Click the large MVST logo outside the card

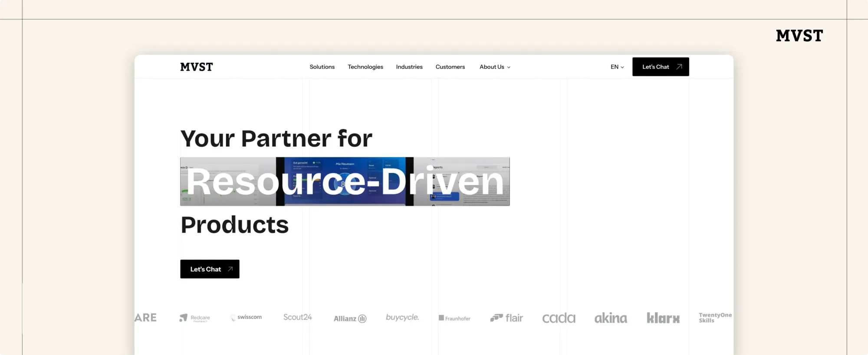tap(799, 36)
